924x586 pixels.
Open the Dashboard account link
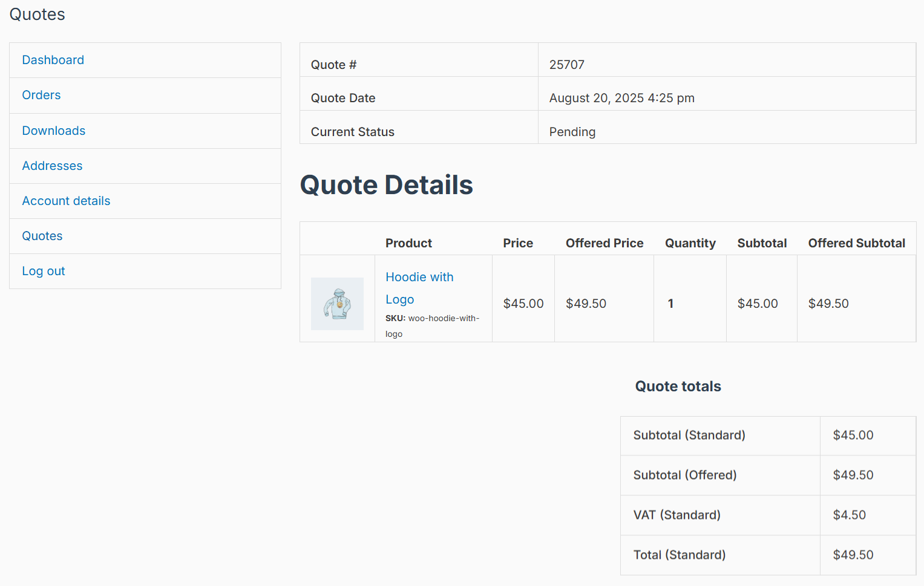(x=53, y=60)
